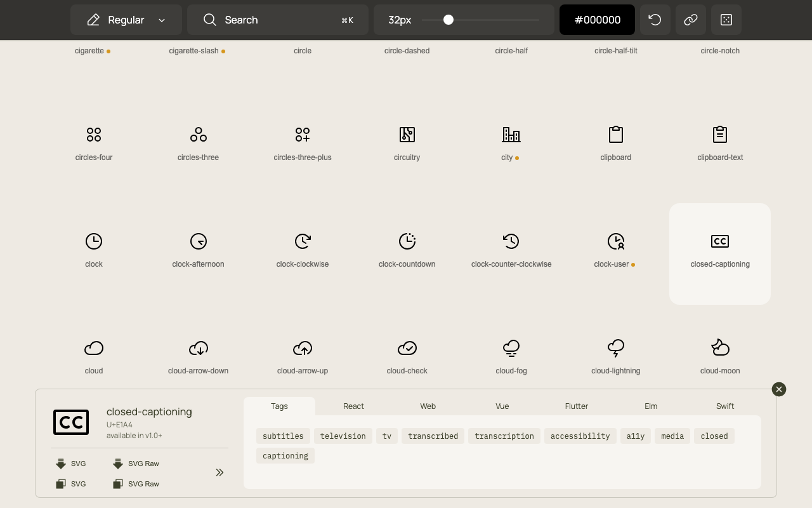Open the Regular weight dropdown
Image resolution: width=812 pixels, height=508 pixels.
click(126, 20)
